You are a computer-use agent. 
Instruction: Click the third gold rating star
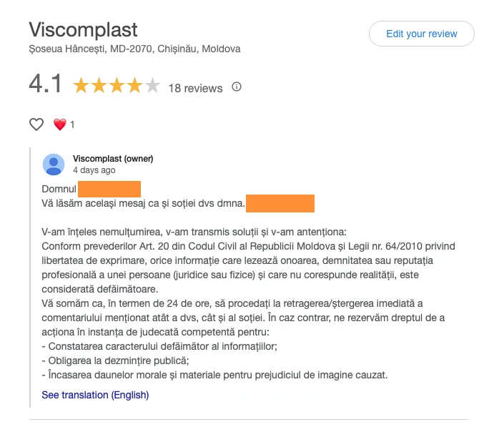click(x=116, y=87)
